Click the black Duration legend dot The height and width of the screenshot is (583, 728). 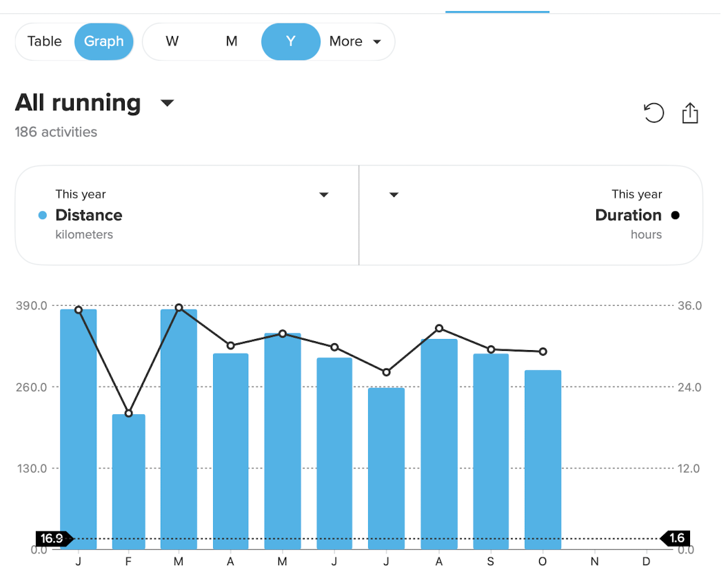(675, 215)
